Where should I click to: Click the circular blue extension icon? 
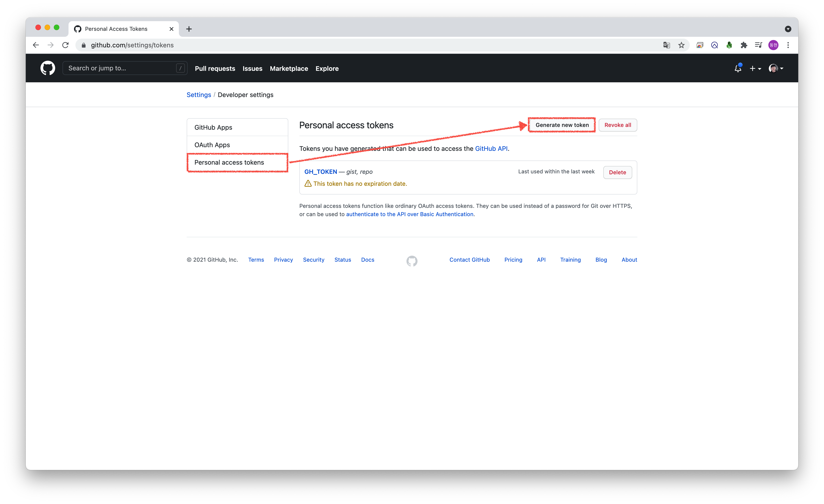point(714,45)
